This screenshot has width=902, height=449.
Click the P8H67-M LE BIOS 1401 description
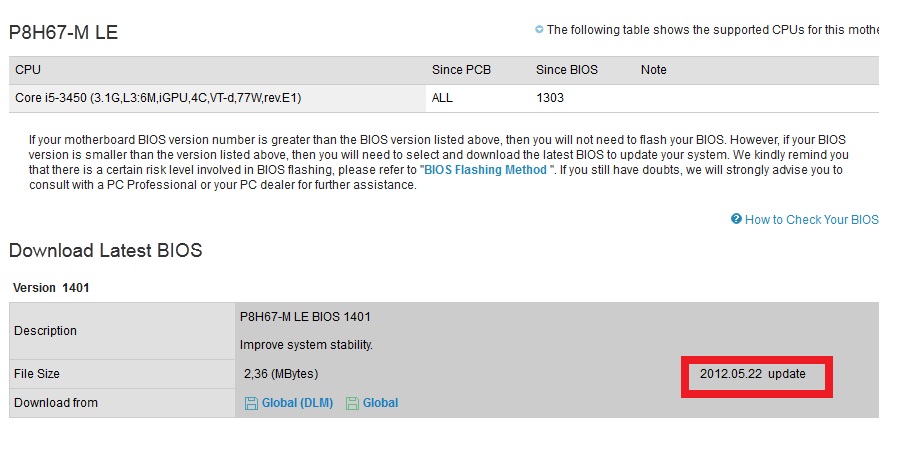[305, 317]
